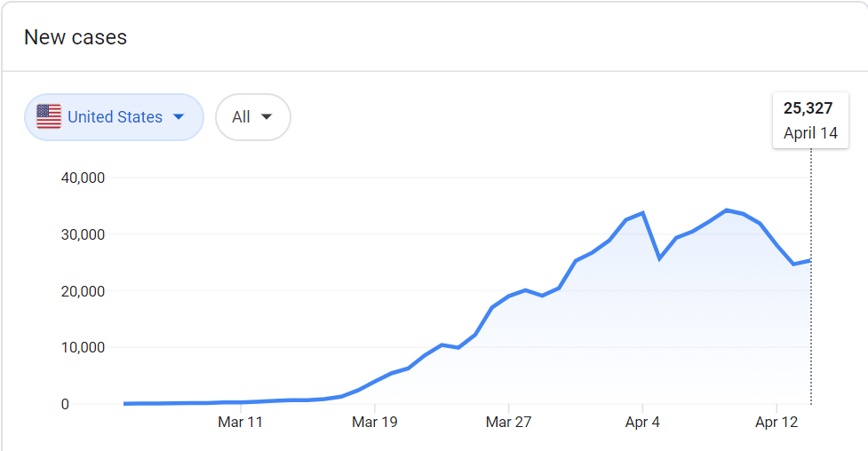Click the arrow beside All
This screenshot has height=451, width=868.
click(x=267, y=117)
